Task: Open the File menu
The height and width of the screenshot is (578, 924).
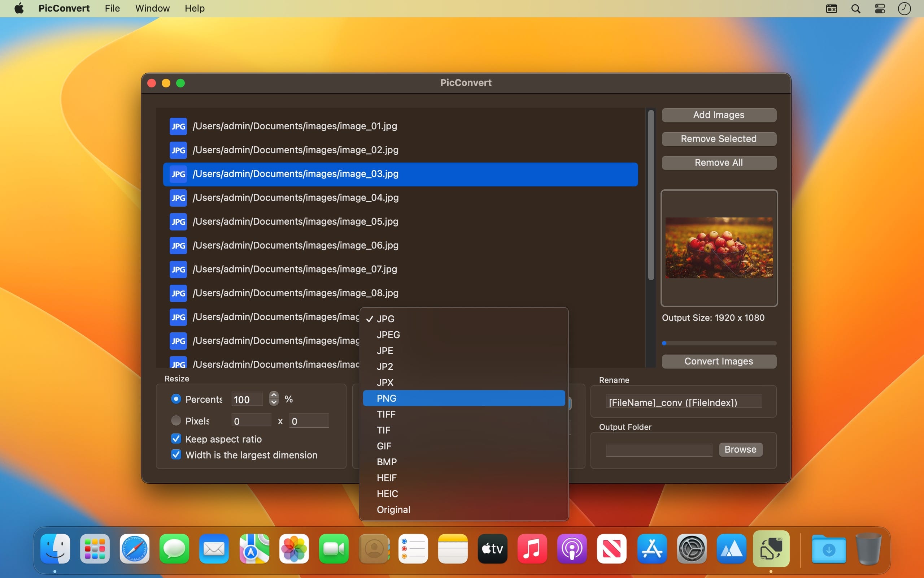Action: (x=112, y=8)
